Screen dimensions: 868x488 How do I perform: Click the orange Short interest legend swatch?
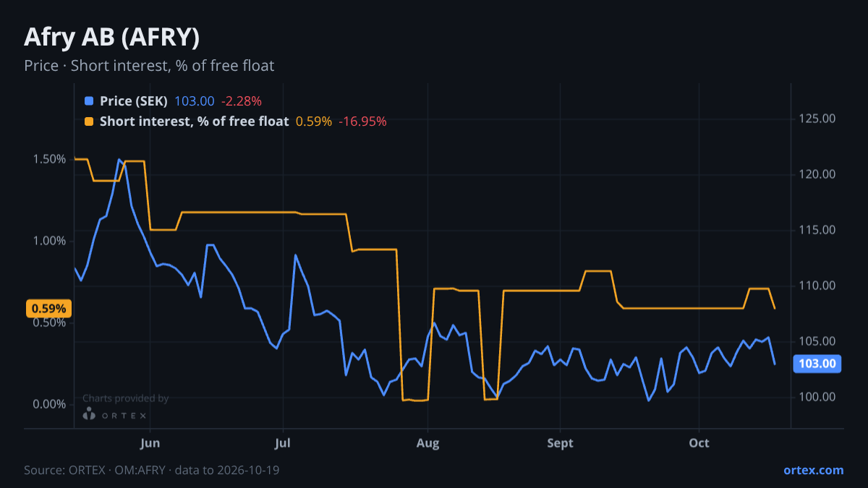[89, 121]
